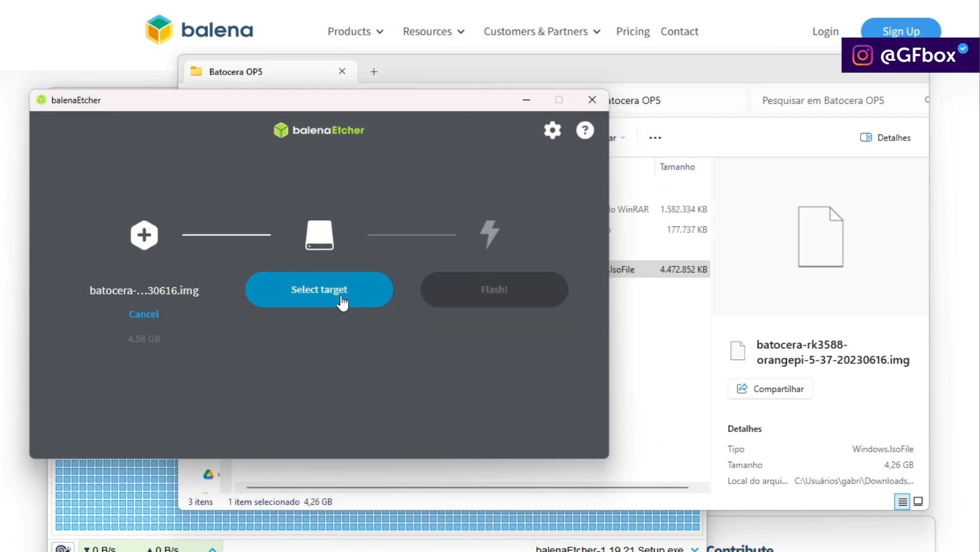
Task: Open the Pricing page
Action: [x=632, y=32]
